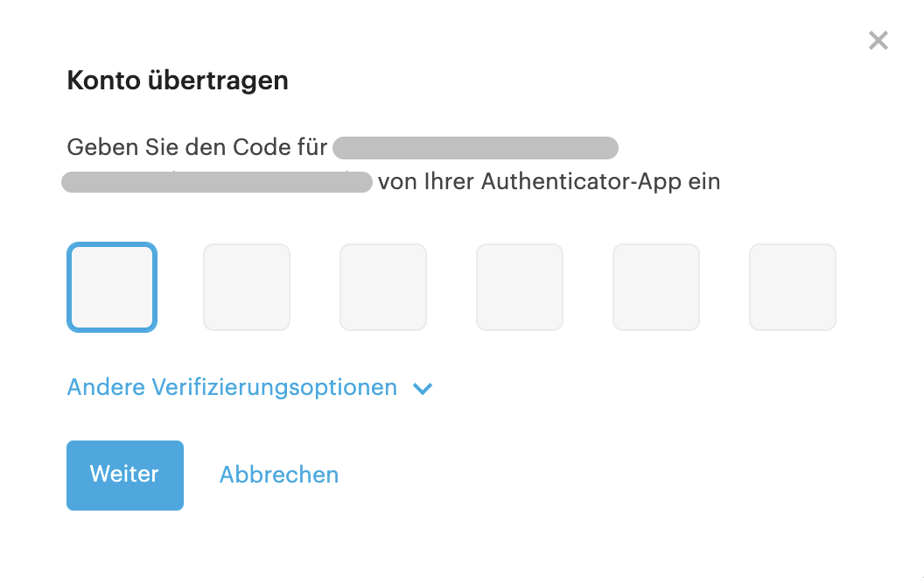Image resolution: width=924 pixels, height=578 pixels.
Task: Continue with the blue Weiter button
Action: coord(125,476)
